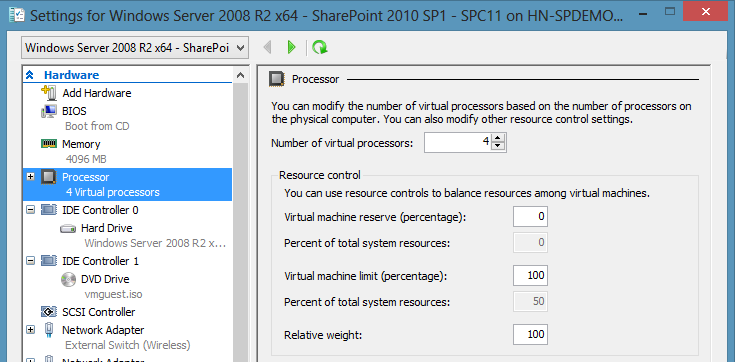This screenshot has height=362, width=735.
Task: Select the Processor tree item
Action: [x=128, y=184]
